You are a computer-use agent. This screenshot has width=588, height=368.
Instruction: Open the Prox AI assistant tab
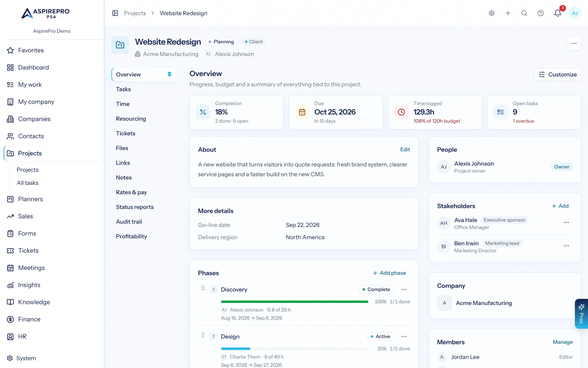click(581, 314)
